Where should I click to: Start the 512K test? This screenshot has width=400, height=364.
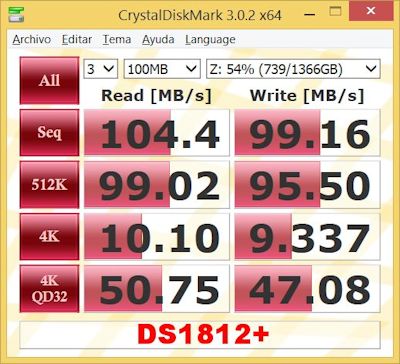tap(49, 185)
